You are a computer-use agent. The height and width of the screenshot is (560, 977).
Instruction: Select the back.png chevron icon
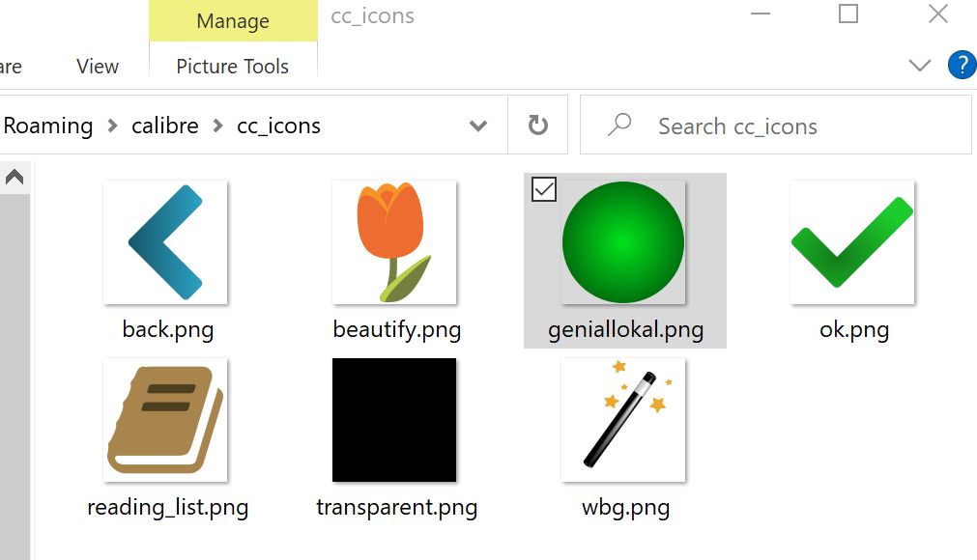pyautogui.click(x=165, y=242)
